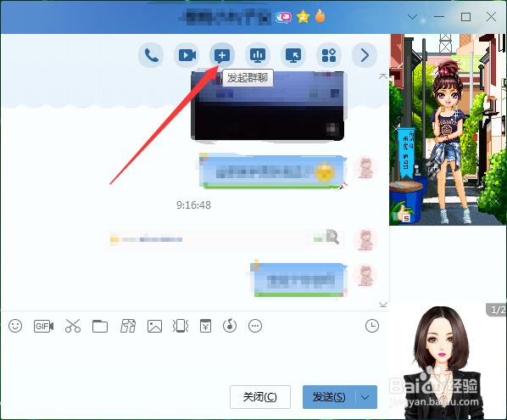The height and width of the screenshot is (420, 507).
Task: Open the presentation demo icon
Action: [258, 55]
